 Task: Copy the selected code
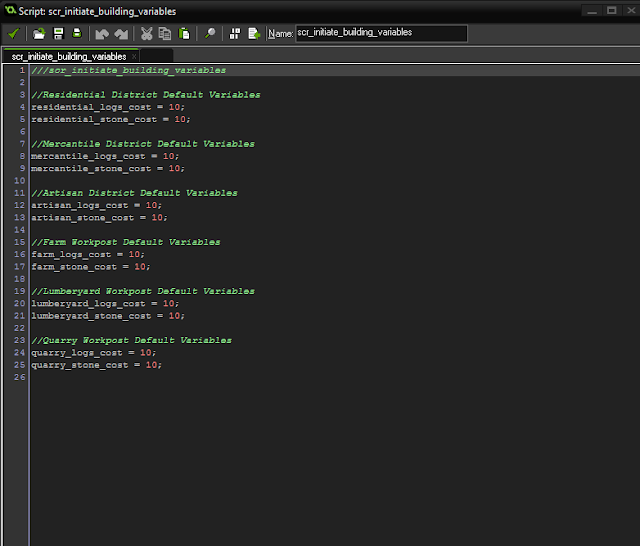[x=165, y=33]
